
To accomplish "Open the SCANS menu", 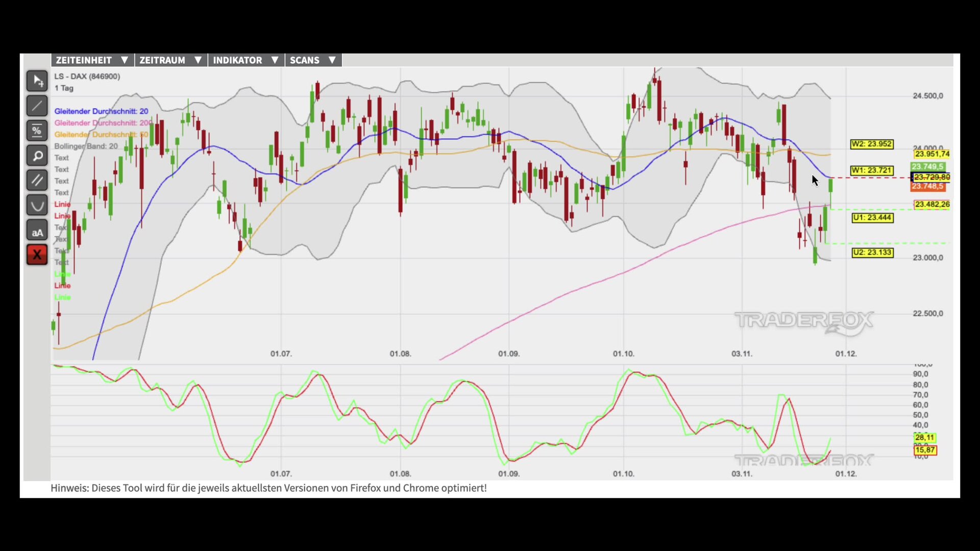I will coord(312,60).
